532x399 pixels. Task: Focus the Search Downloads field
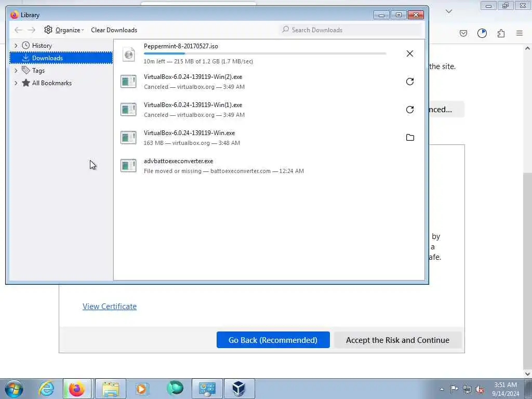(x=351, y=30)
